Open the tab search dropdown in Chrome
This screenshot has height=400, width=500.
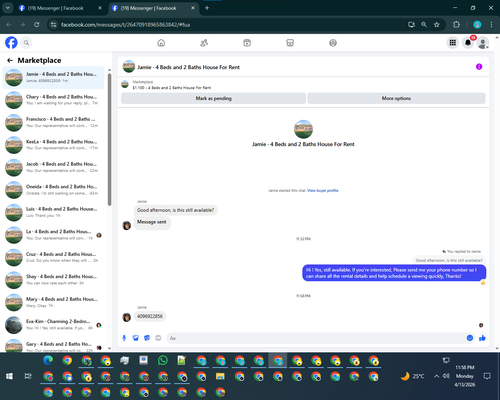8,8
